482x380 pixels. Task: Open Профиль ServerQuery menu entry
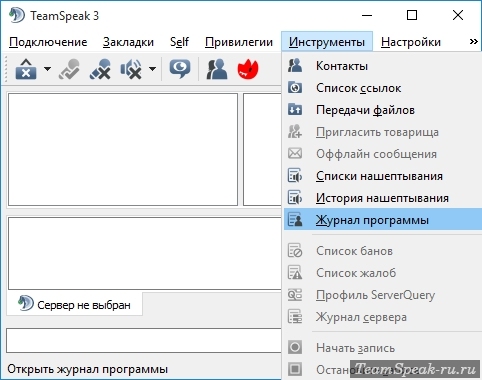[x=383, y=295]
